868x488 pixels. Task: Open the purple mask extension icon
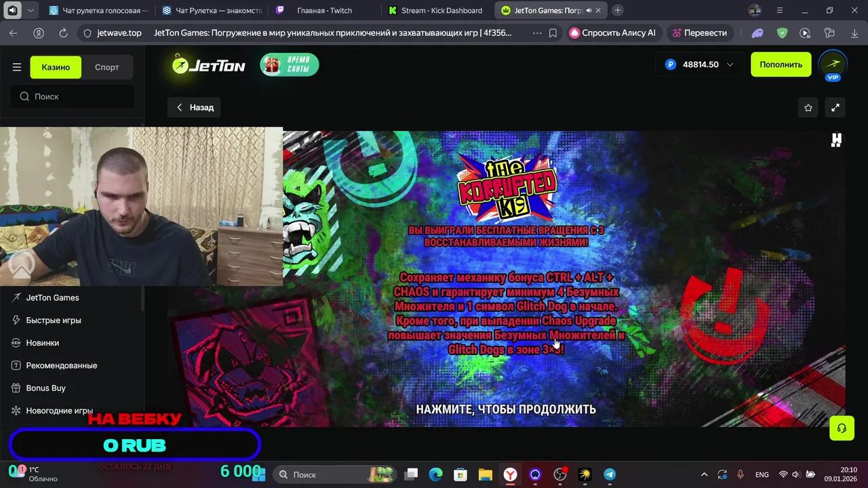tap(757, 33)
